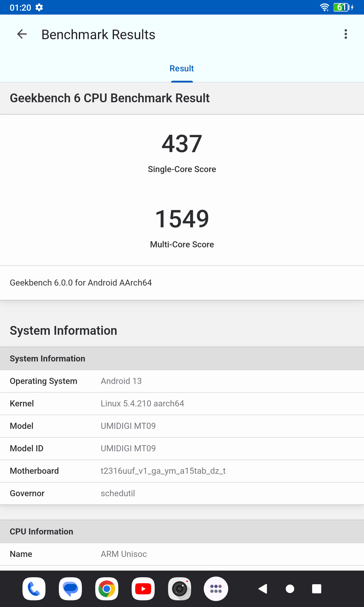
Task: Tap the Single-Core Score label
Action: (182, 169)
